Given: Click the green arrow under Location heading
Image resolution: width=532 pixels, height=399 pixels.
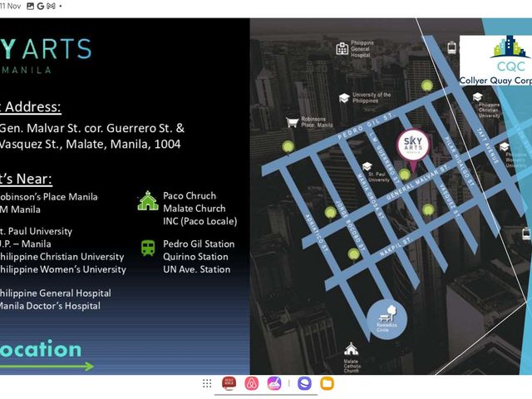Looking at the screenshot, I should click(x=47, y=367).
